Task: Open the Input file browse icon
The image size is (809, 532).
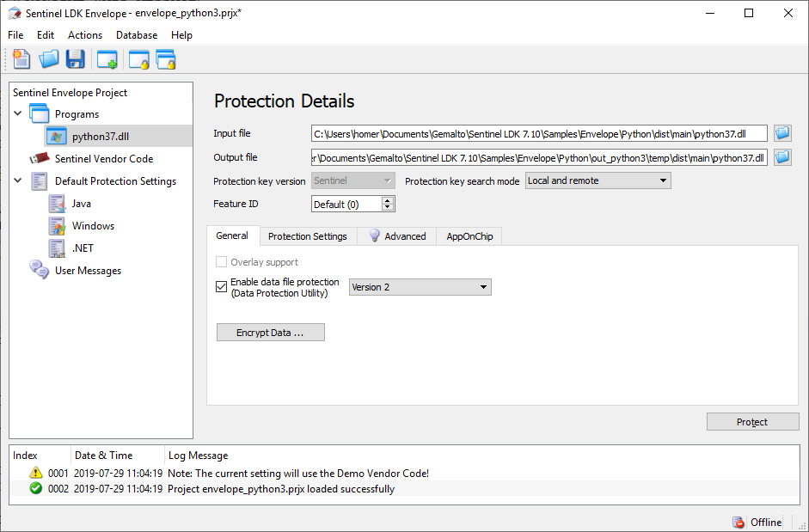Action: [x=782, y=133]
